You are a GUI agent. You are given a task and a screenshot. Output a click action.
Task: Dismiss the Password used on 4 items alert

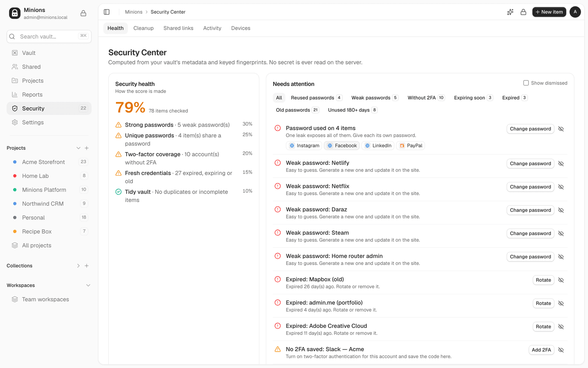[x=561, y=129]
